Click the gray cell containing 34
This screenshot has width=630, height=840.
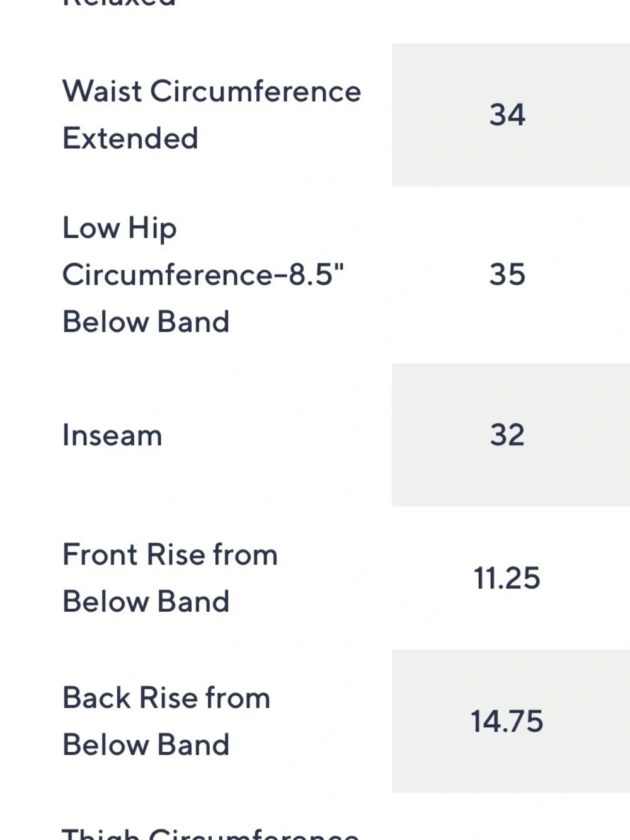point(511,115)
